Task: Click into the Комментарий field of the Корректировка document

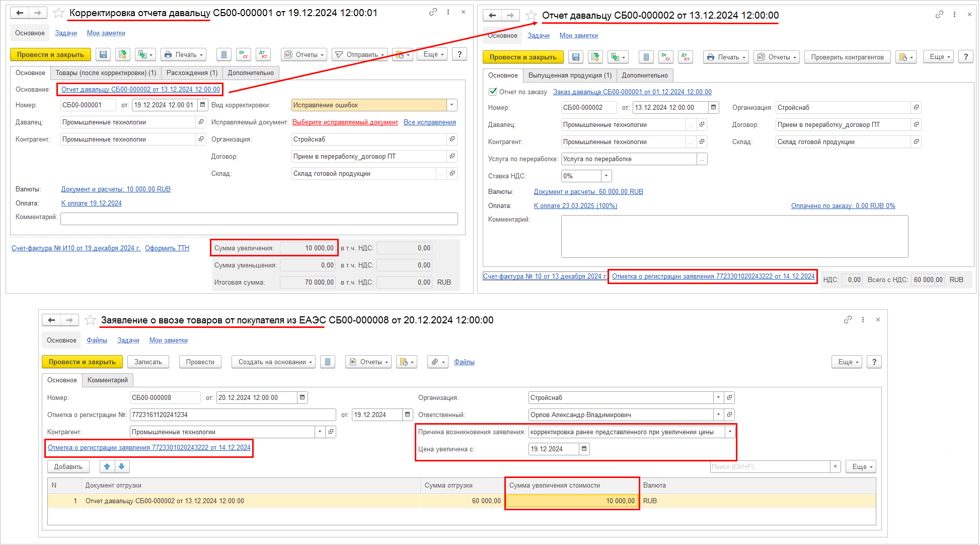Action: click(259, 219)
